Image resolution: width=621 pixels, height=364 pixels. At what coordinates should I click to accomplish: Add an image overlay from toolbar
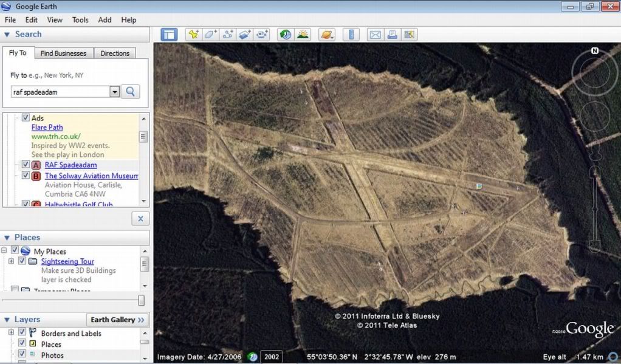click(x=244, y=35)
